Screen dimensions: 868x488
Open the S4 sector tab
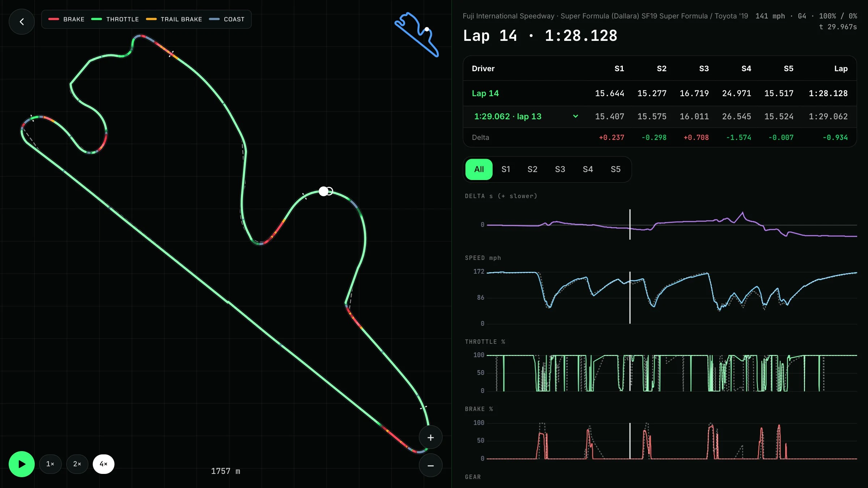pos(588,169)
